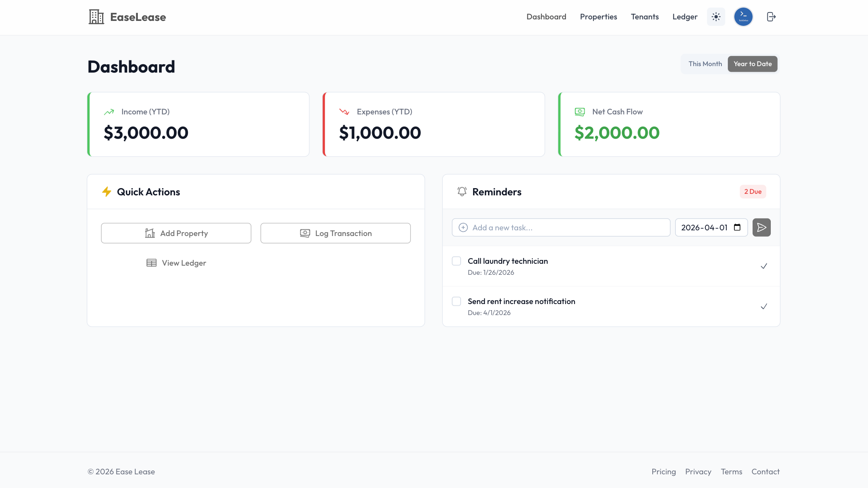Check off the Call laundry technician task
The image size is (868, 488).
pos(456,261)
